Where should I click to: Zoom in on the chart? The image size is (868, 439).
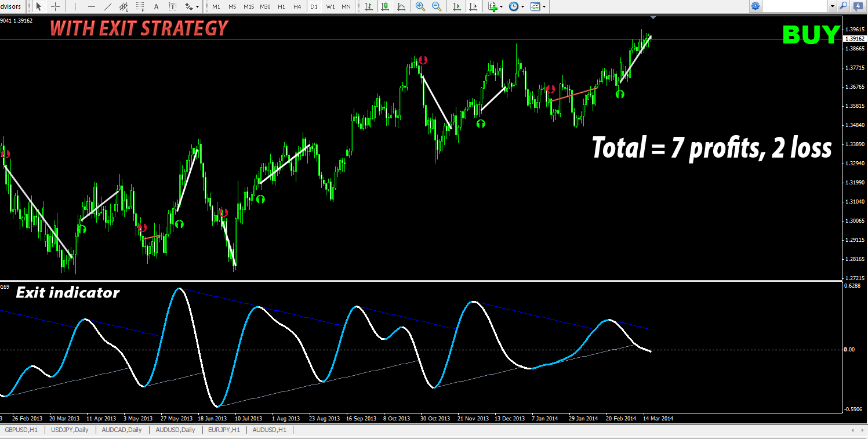[420, 6]
